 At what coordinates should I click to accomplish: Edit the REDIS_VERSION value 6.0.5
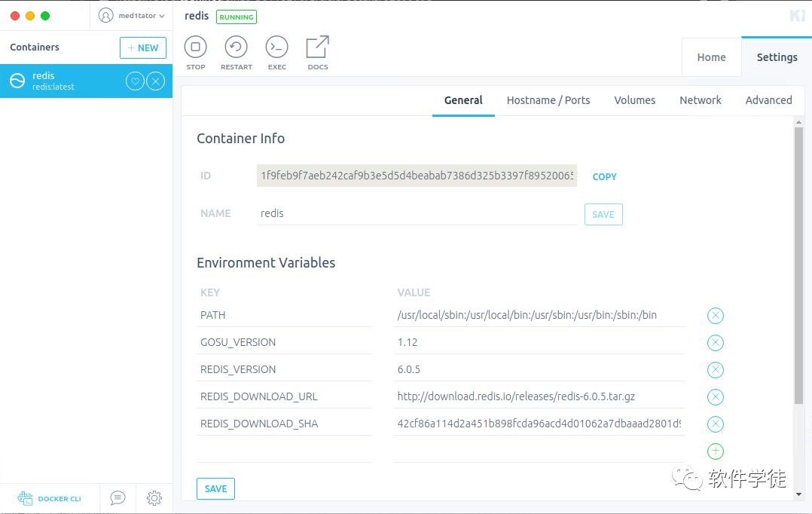539,369
